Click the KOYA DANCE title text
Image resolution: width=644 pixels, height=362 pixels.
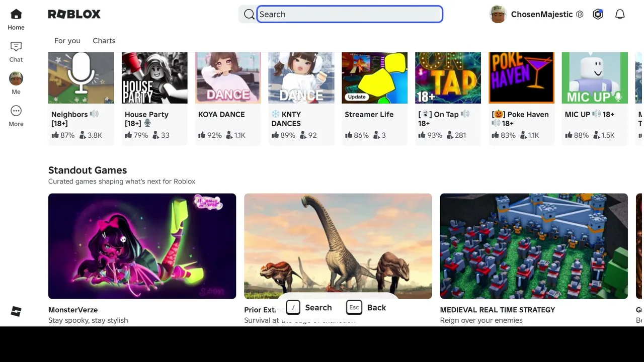click(221, 115)
